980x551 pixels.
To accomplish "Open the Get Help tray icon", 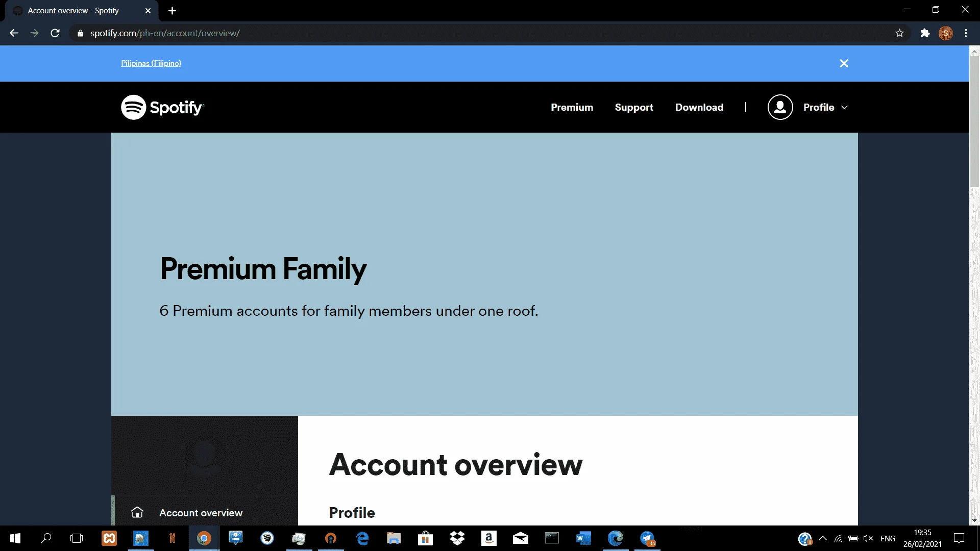I will [x=805, y=539].
